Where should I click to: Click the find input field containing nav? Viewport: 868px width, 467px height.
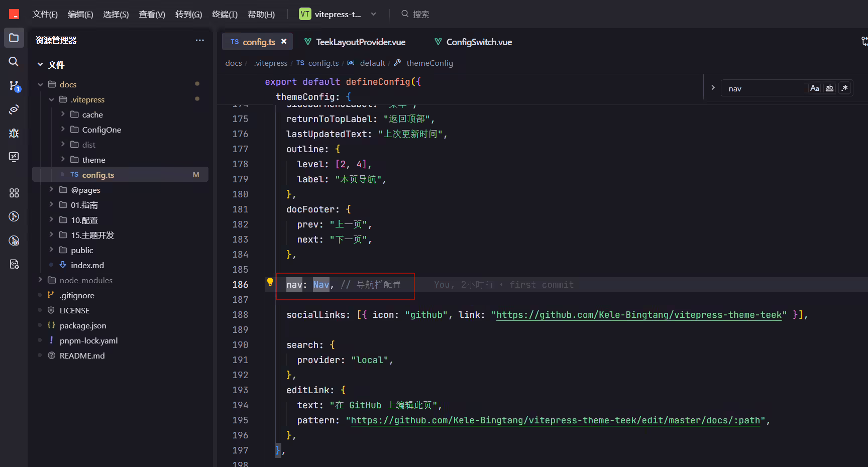pyautogui.click(x=764, y=88)
